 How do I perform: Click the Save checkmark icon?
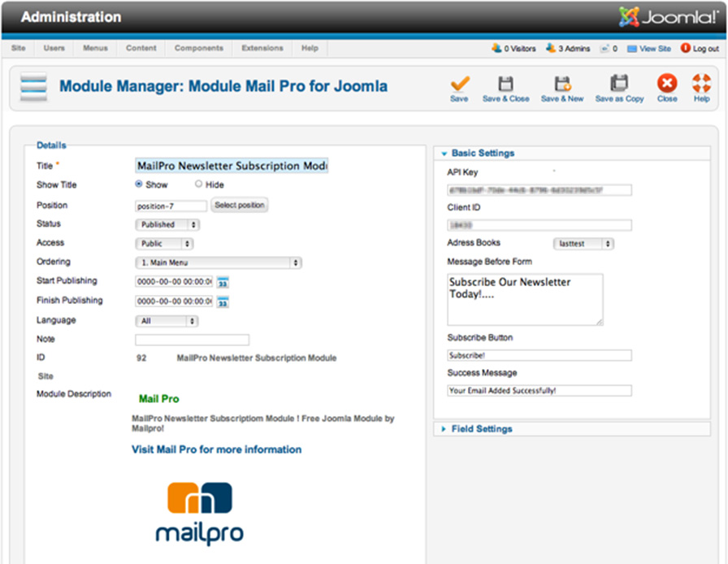pyautogui.click(x=460, y=84)
